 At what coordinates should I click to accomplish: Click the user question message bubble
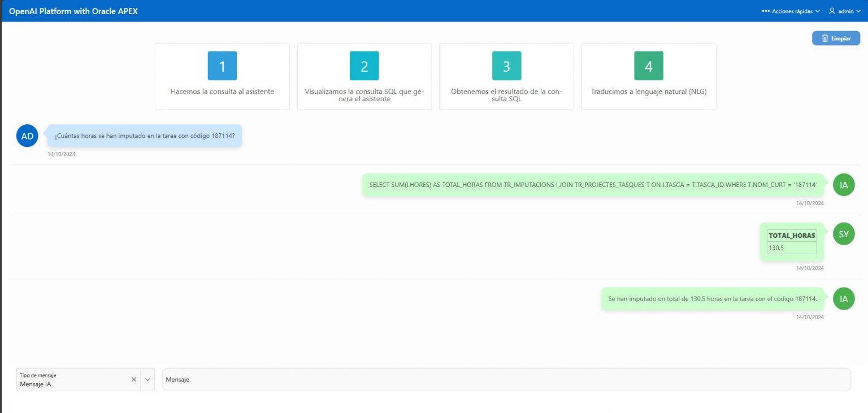click(x=144, y=136)
